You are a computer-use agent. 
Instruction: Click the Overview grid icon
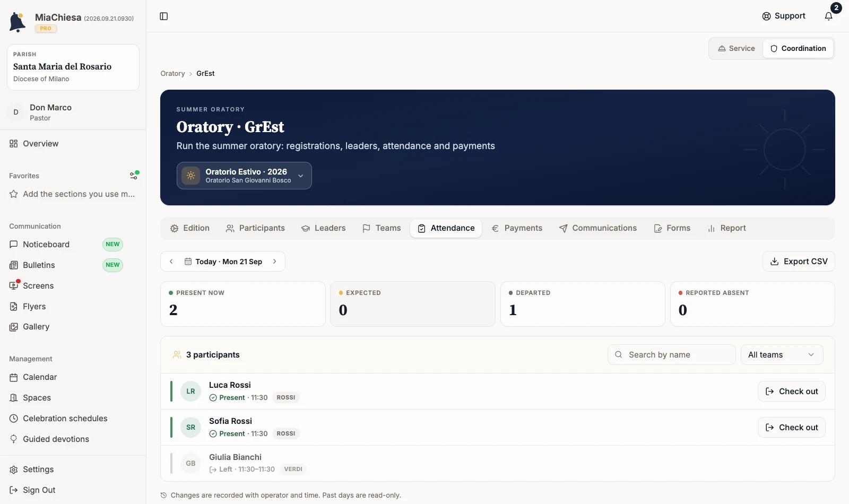pos(14,144)
